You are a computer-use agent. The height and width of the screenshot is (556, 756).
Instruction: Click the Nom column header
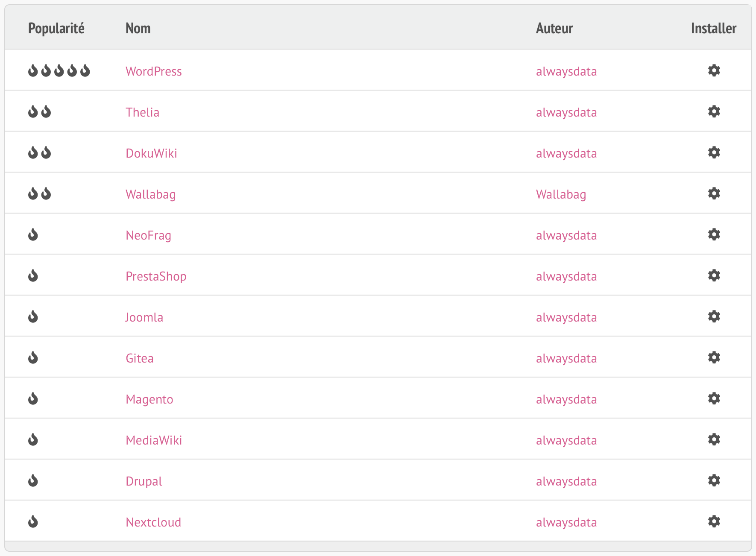coord(138,28)
